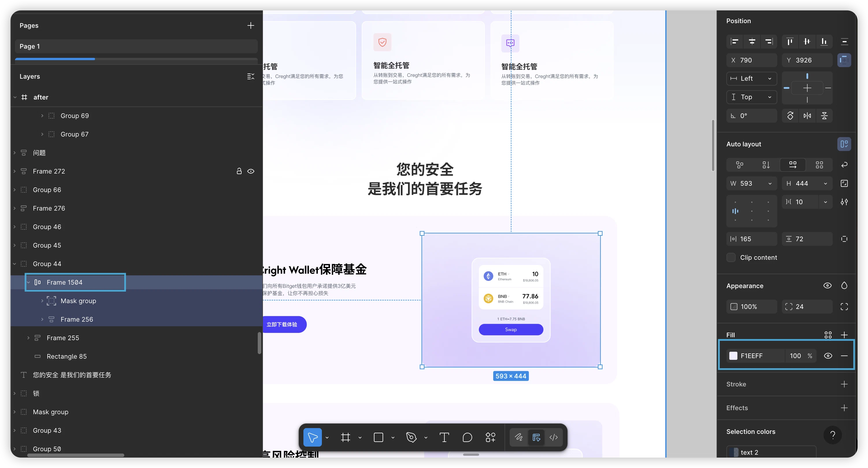Toggle absolute position button near Y field

(844, 60)
